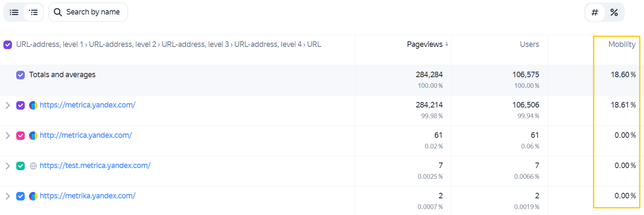Click mobility value 18.61 %
Screen dimensions: 644x215
point(623,105)
